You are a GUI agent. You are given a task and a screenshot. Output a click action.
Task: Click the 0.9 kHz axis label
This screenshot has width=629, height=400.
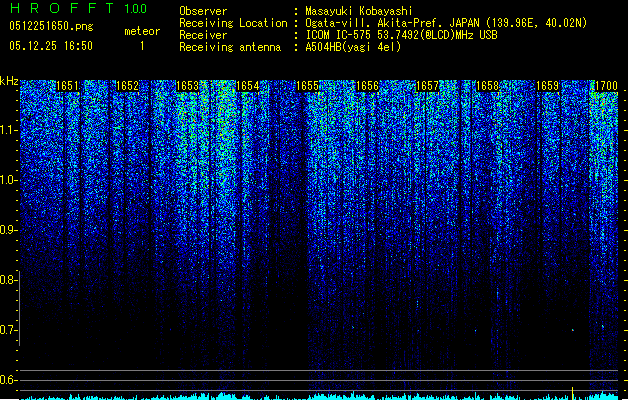9,230
